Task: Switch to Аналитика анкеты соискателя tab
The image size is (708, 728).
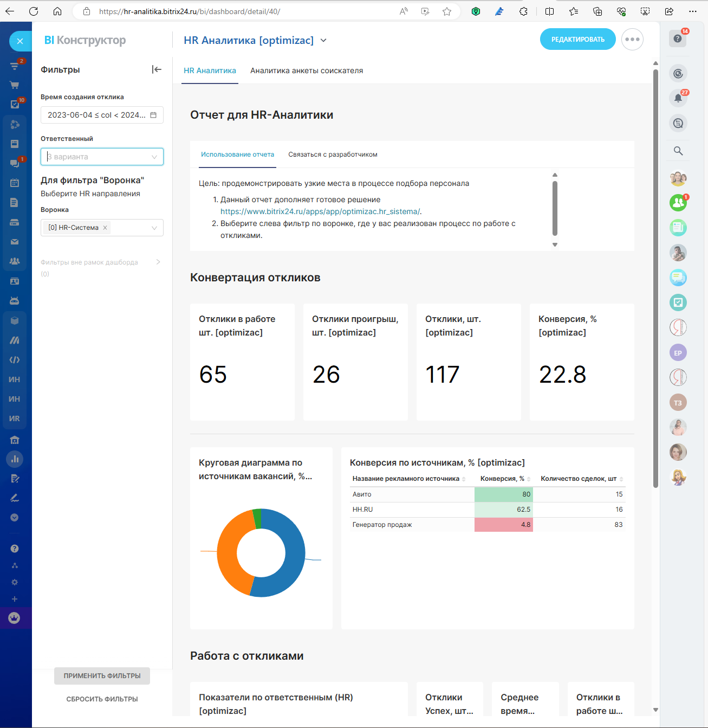Action: coord(307,70)
